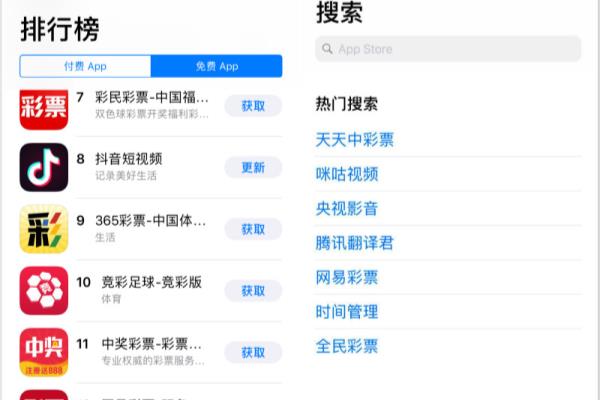Get the 彩民彩票 app with 获取

[253, 106]
